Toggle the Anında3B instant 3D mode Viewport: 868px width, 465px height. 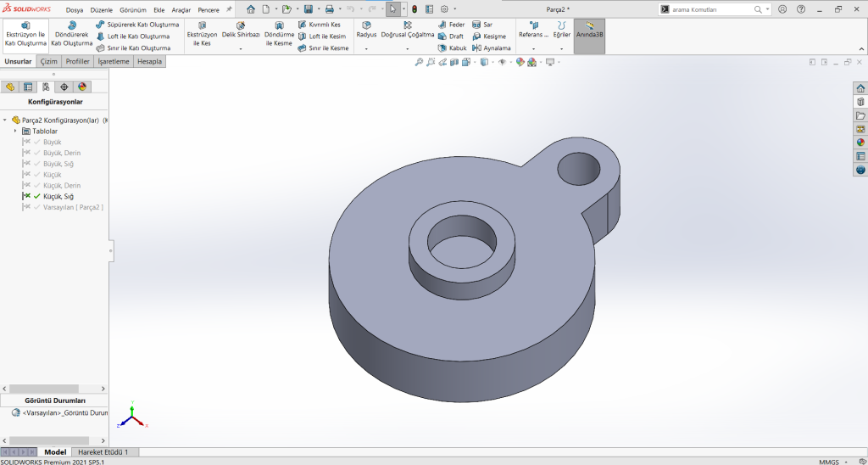pyautogui.click(x=589, y=34)
